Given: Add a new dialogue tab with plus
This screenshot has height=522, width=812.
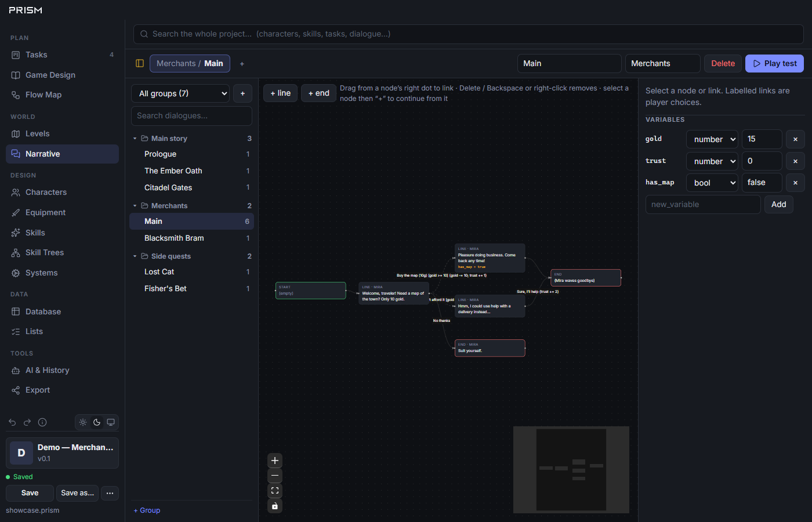Looking at the screenshot, I should click(242, 64).
